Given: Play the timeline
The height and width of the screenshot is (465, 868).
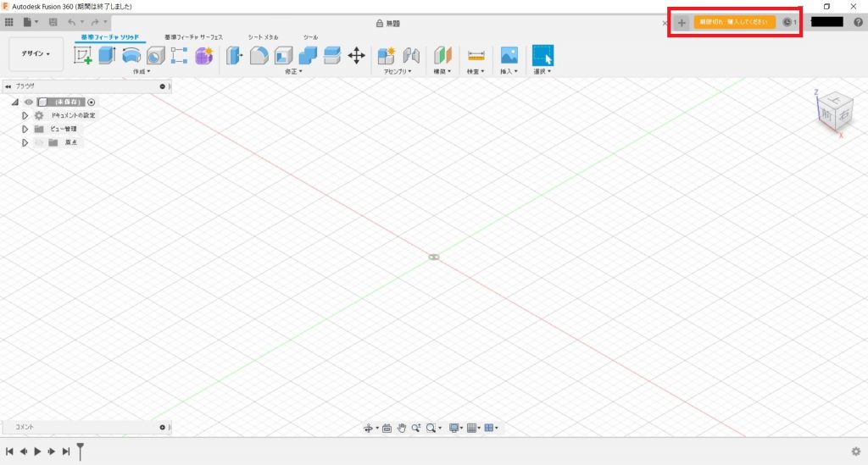Looking at the screenshot, I should coord(37,451).
